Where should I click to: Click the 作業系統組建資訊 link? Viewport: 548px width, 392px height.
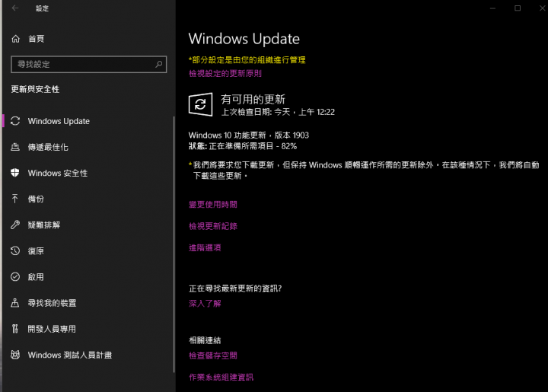click(x=221, y=377)
